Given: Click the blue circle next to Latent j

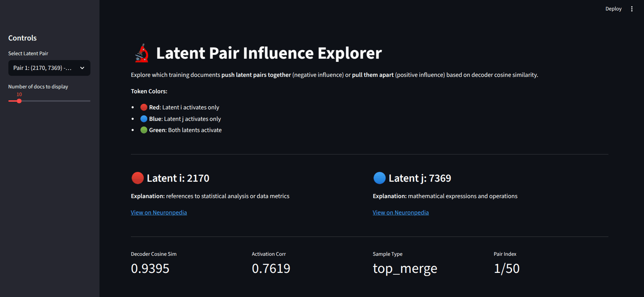Looking at the screenshot, I should [x=379, y=178].
